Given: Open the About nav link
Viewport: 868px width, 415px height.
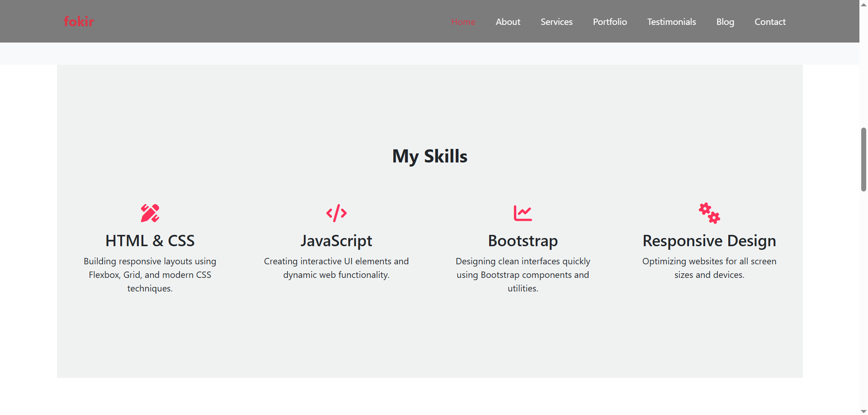Looking at the screenshot, I should 508,22.
